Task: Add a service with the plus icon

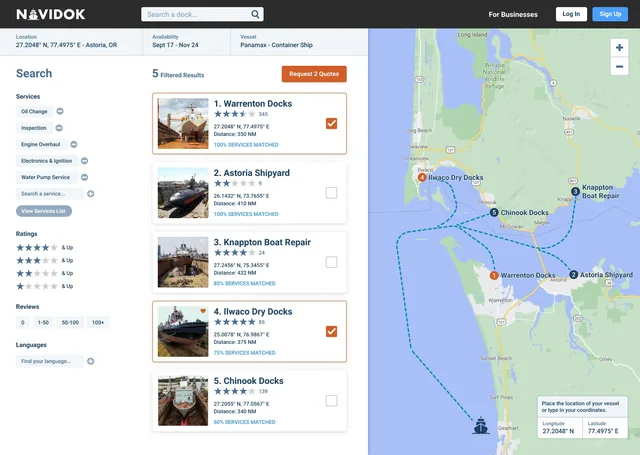Action: 91,193
